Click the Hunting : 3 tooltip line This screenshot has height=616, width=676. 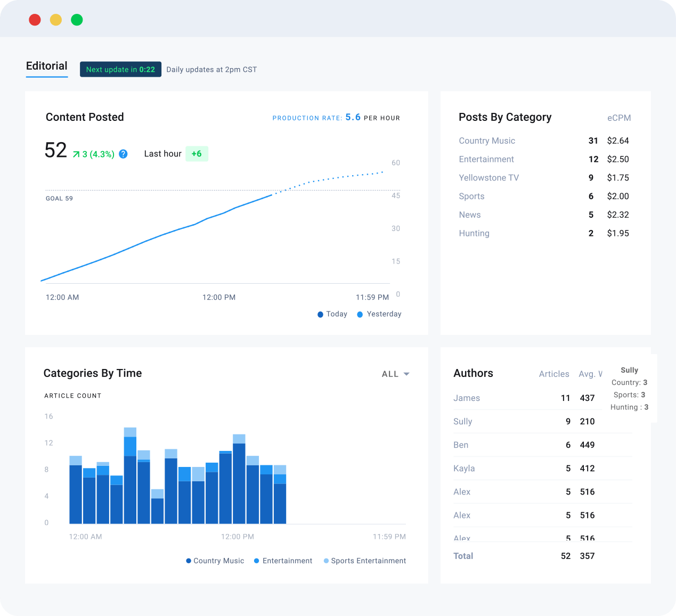pyautogui.click(x=629, y=407)
